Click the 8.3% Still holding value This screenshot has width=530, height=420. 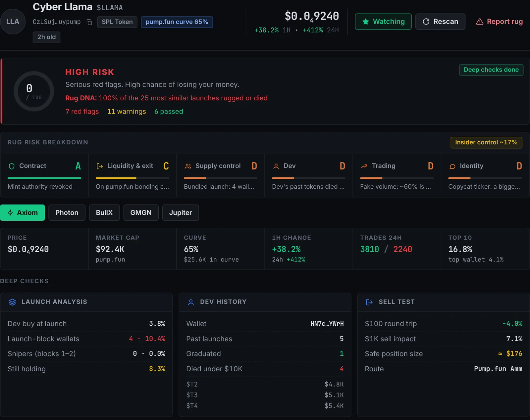tap(157, 369)
